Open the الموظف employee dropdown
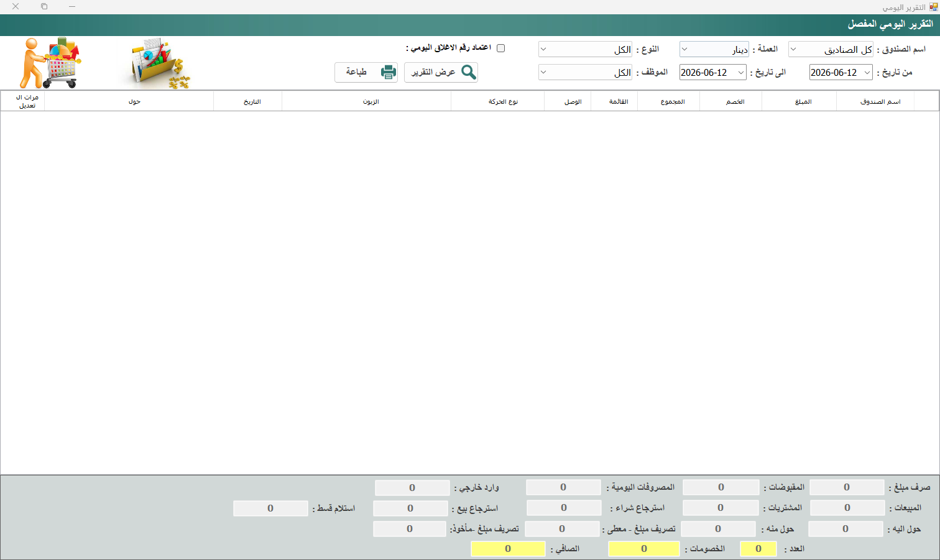Screen dimensions: 940x560 pyautogui.click(x=585, y=72)
